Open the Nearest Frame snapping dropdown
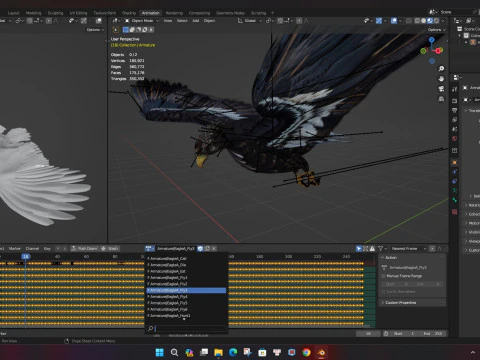 pyautogui.click(x=409, y=248)
